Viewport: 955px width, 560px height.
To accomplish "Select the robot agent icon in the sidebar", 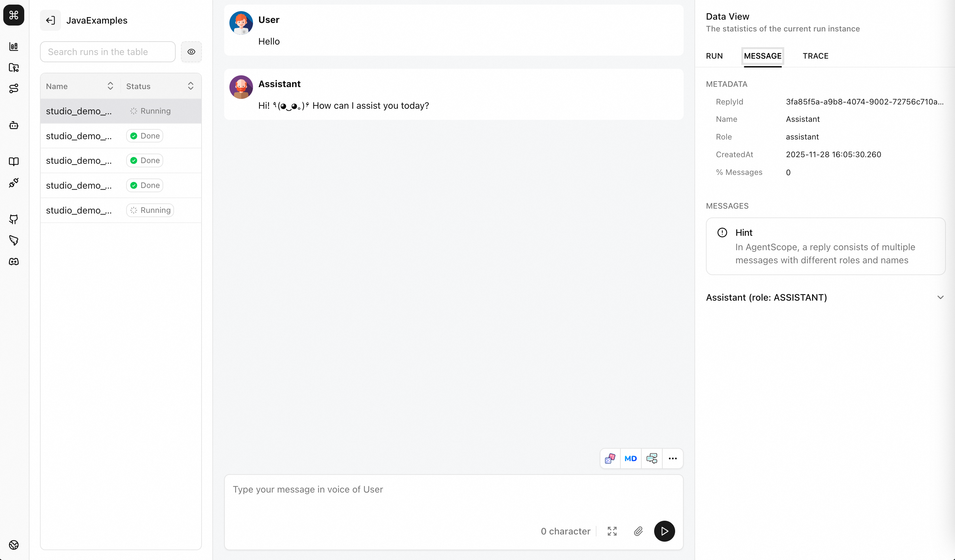I will coord(14,125).
